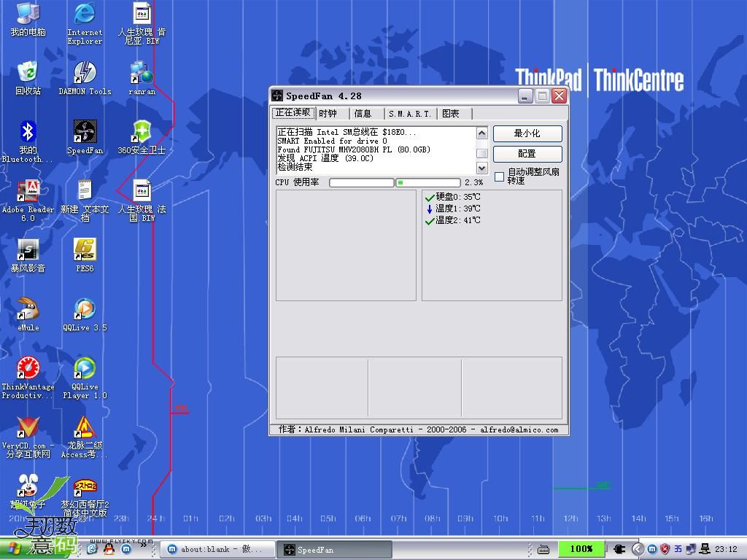This screenshot has width=747, height=560.
Task: Open 我的 Bluetooth icon
Action: (x=28, y=141)
